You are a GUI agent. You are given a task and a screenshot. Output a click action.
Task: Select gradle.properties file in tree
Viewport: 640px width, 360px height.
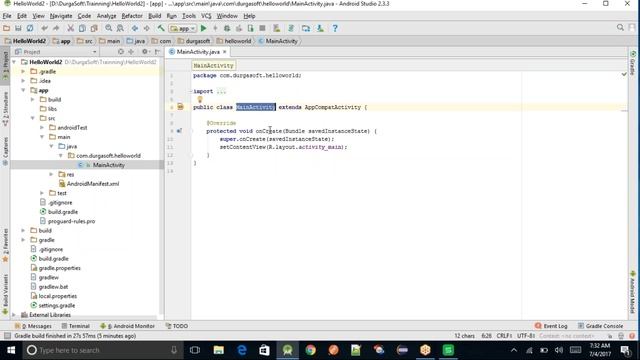coord(60,268)
